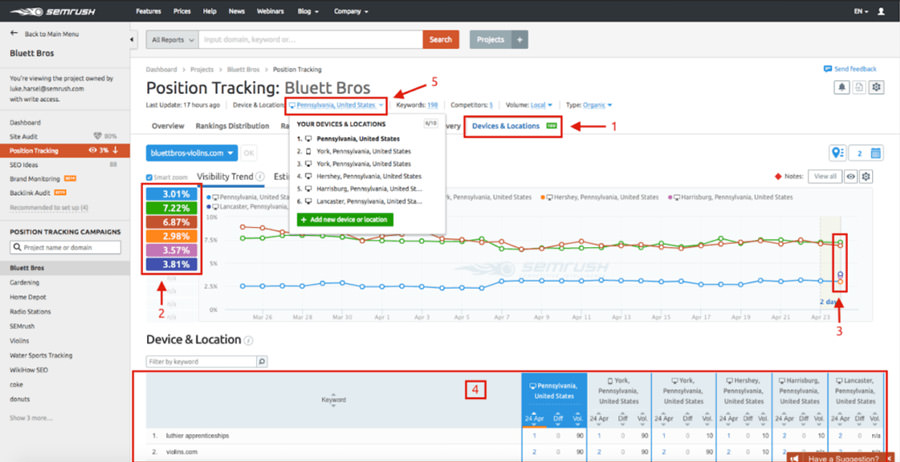900x462 pixels.
Task: Toggle the 3.01% Pennsylvania series swatch
Action: (x=172, y=194)
